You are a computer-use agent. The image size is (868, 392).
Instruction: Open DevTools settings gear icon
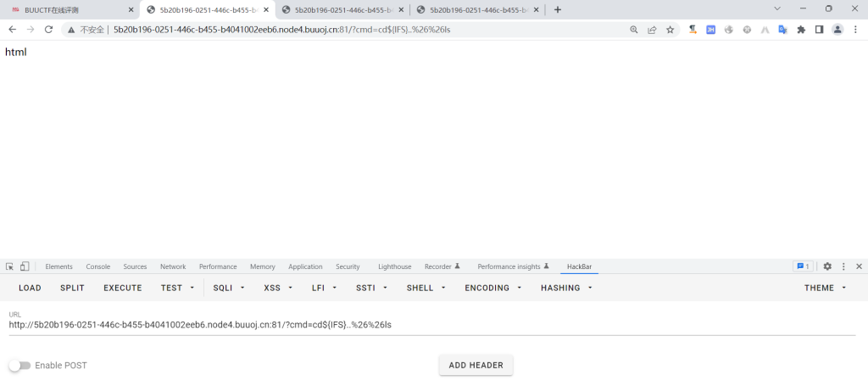pyautogui.click(x=827, y=266)
